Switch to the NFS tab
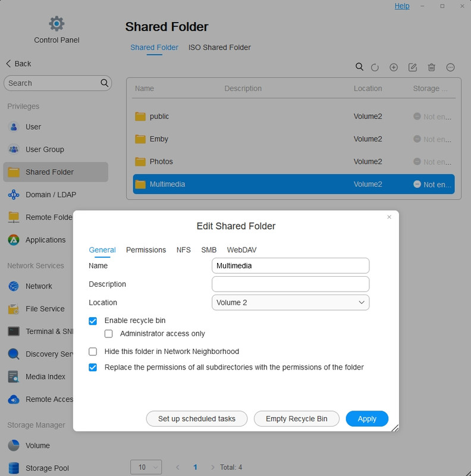This screenshot has width=471, height=476. pos(183,250)
